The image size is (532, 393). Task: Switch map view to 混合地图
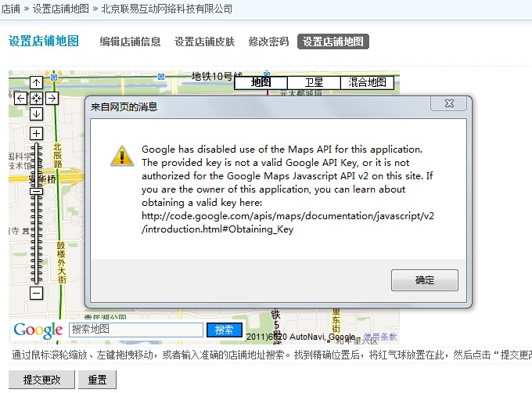click(367, 83)
